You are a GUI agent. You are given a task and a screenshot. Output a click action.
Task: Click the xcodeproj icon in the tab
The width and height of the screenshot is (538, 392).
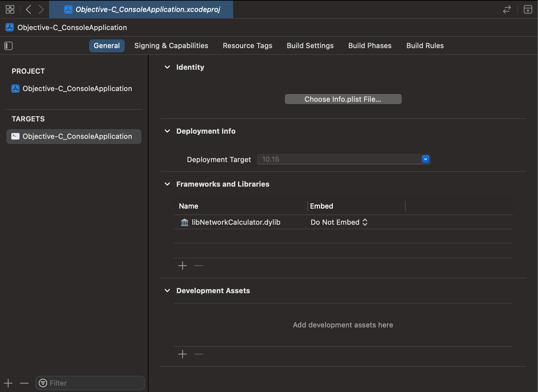coord(68,9)
